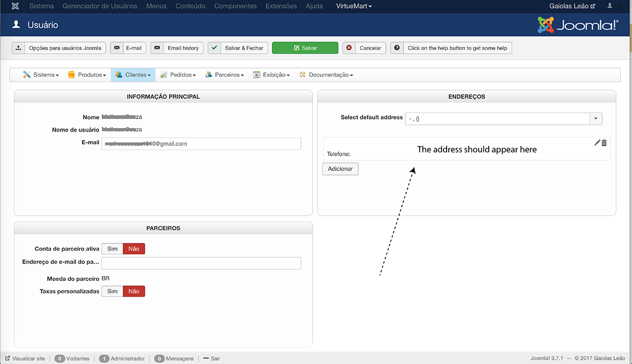This screenshot has height=364, width=632.
Task: Click the Administrador count badge
Action: point(104,359)
